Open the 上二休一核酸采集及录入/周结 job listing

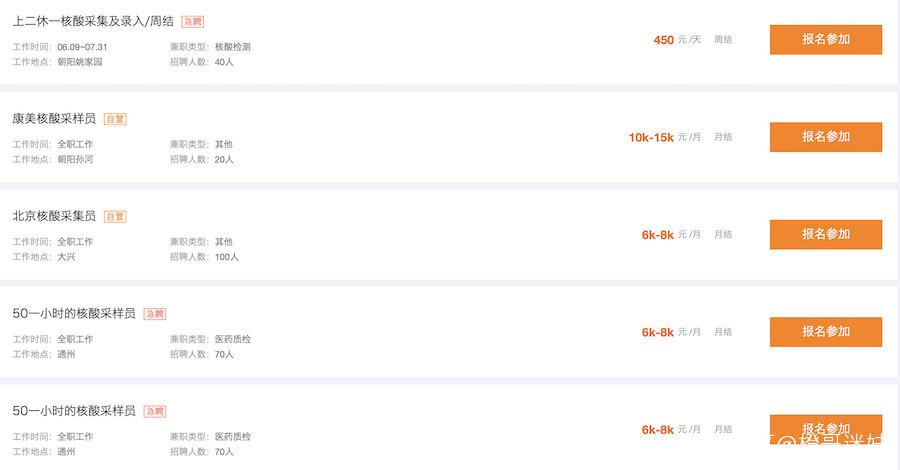point(94,21)
